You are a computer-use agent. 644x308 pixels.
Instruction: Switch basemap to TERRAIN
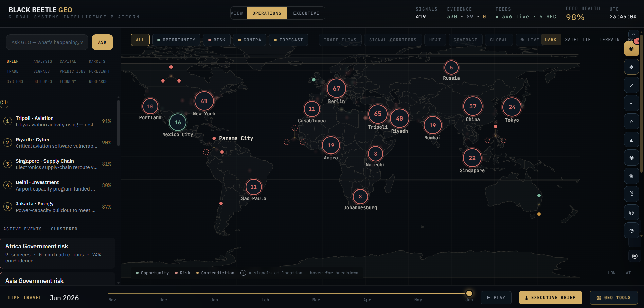coord(609,40)
